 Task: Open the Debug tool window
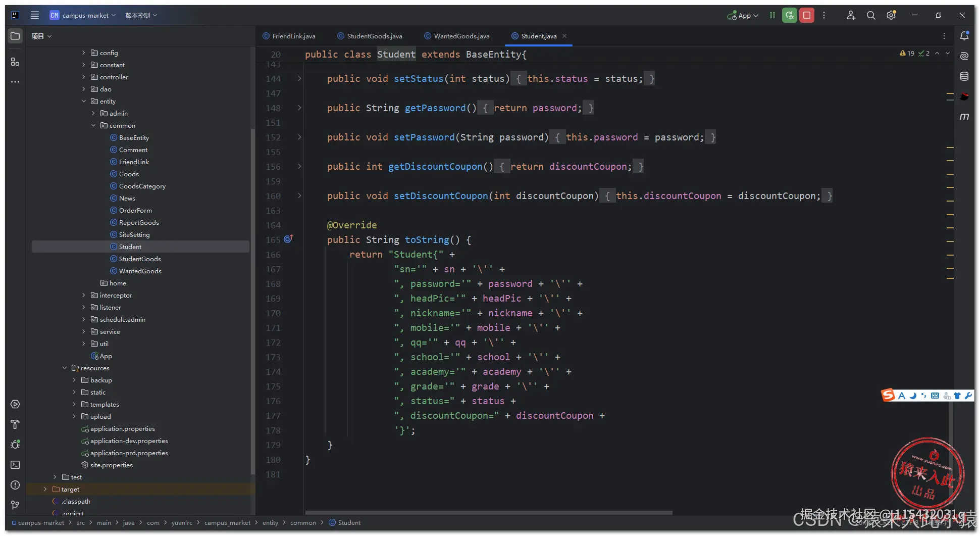tap(15, 445)
